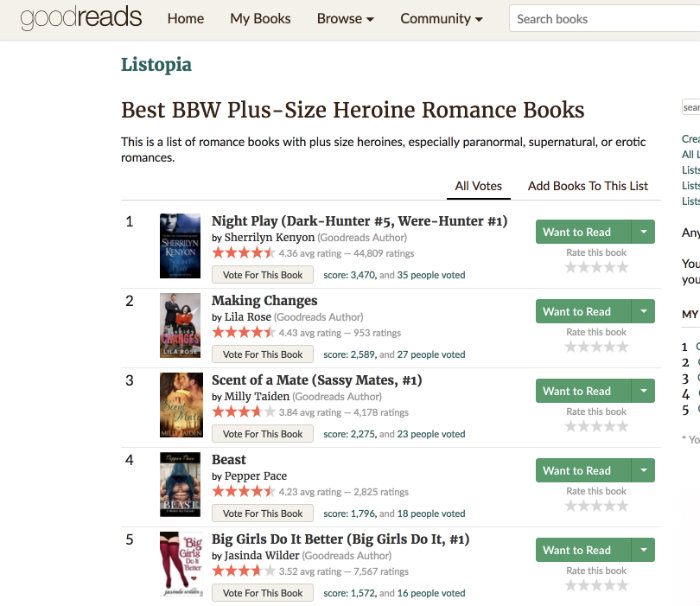Screen dimensions: 700x606
Task: View score 2,589 for Making Changes
Action: [350, 355]
